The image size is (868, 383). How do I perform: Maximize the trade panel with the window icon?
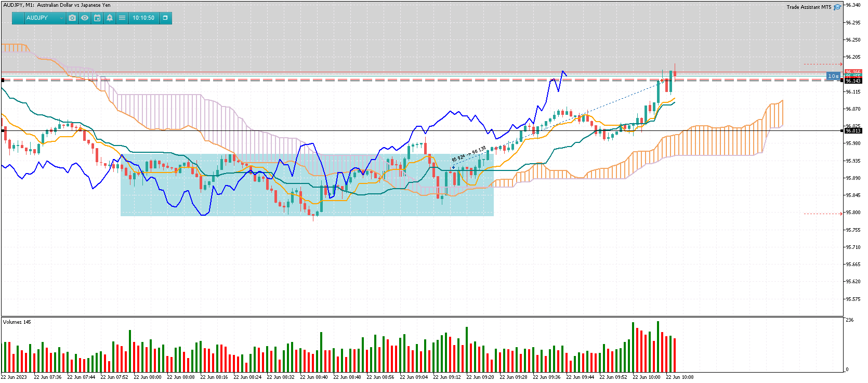tap(165, 18)
